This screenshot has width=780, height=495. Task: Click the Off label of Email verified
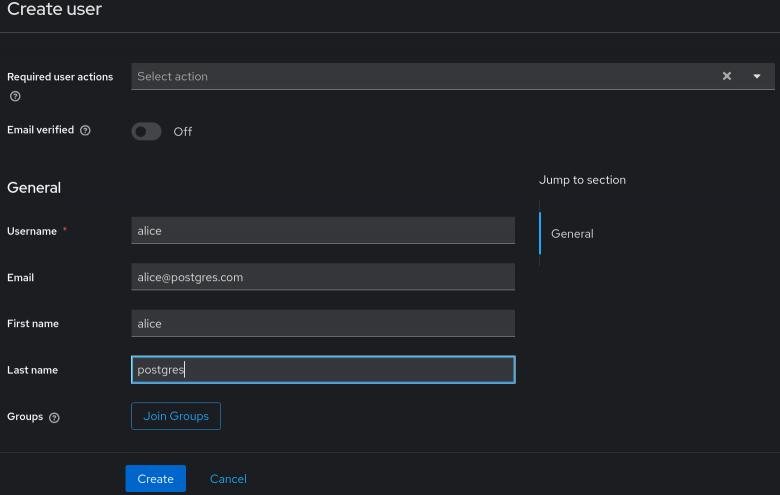pos(183,132)
